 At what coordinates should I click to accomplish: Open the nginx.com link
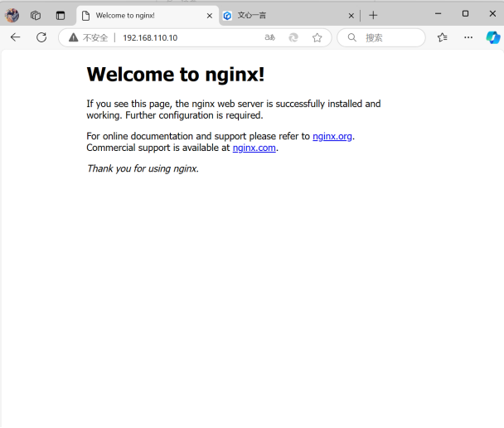click(254, 148)
